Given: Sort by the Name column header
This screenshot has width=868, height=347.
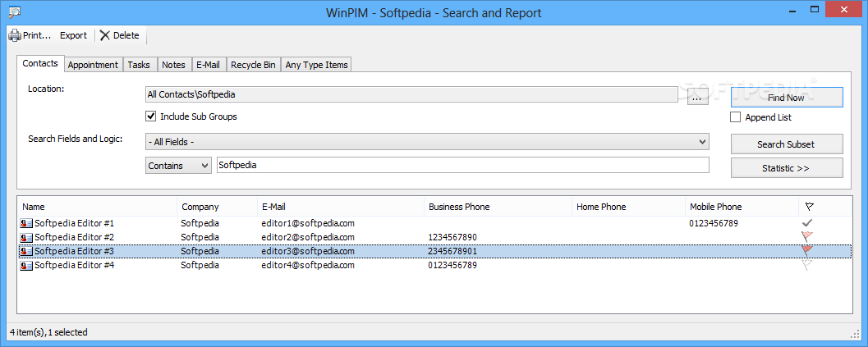Looking at the screenshot, I should point(98,207).
